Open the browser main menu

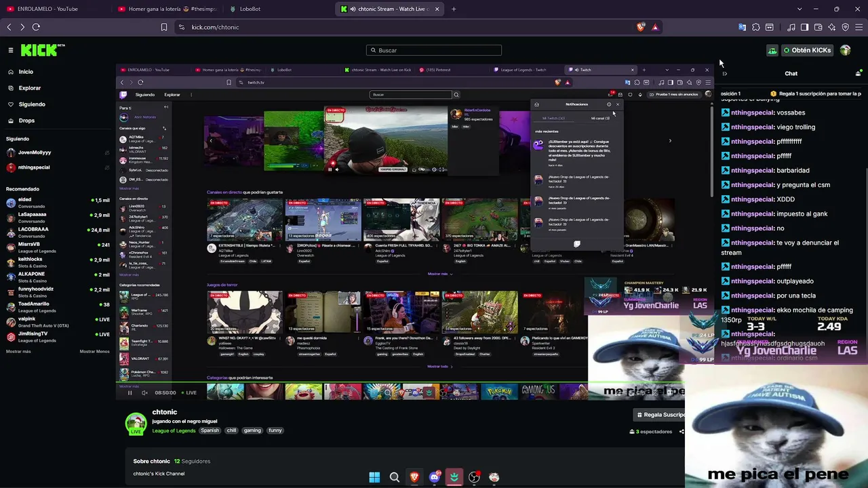pyautogui.click(x=859, y=27)
